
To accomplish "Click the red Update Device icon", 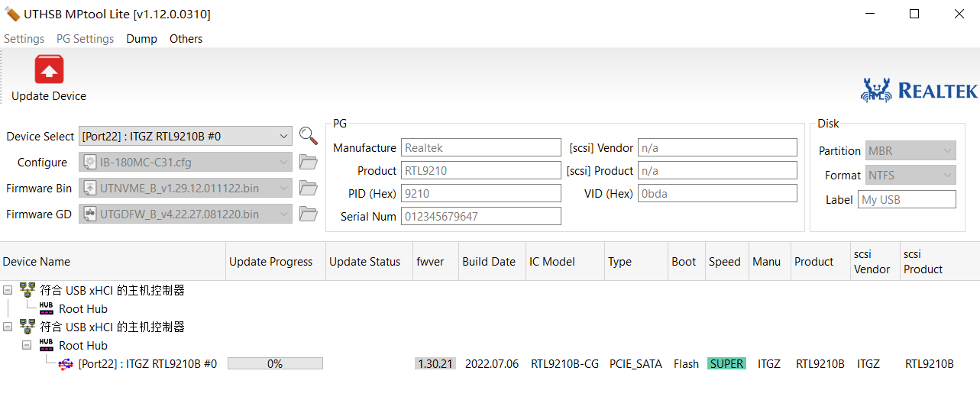I will pyautogui.click(x=49, y=69).
